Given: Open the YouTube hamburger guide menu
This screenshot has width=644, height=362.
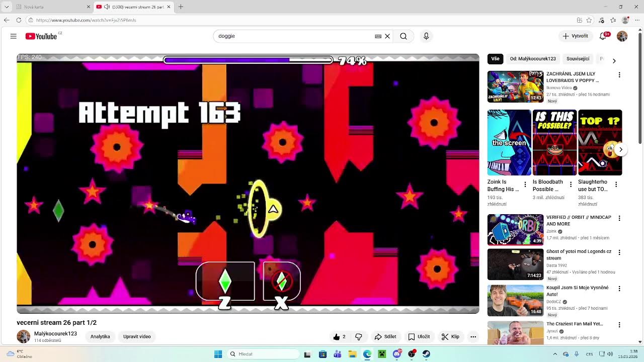Looking at the screenshot, I should (x=14, y=36).
